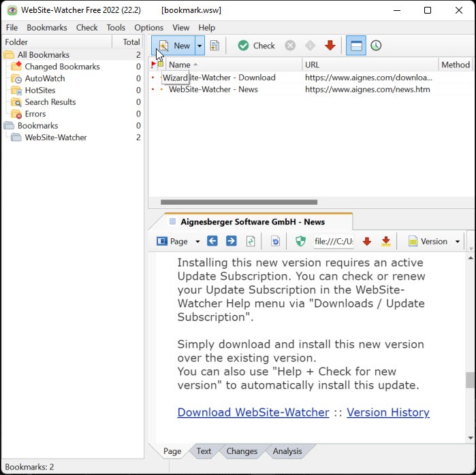Toggle the browser panel view icon

click(x=355, y=46)
